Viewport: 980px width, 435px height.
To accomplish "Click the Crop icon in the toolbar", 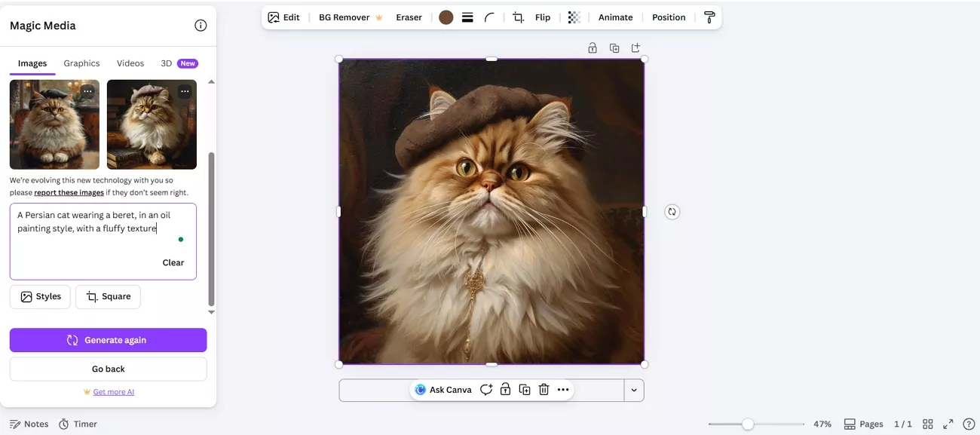I will (x=517, y=17).
